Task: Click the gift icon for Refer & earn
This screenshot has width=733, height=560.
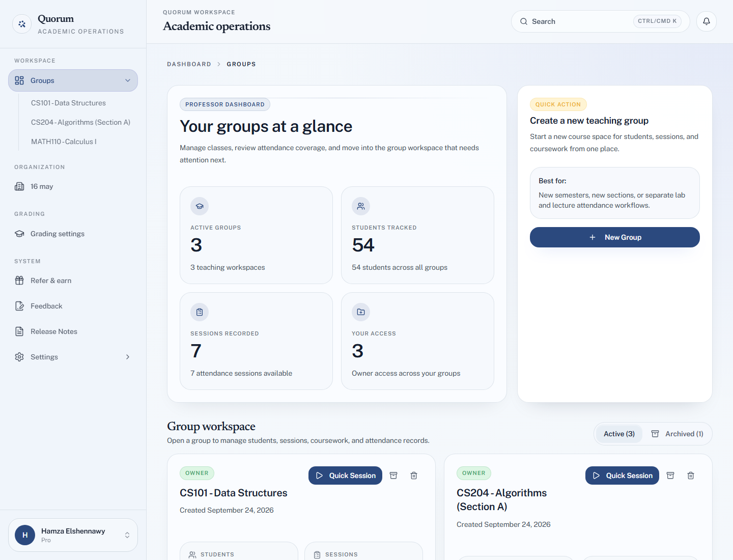Action: [19, 281]
